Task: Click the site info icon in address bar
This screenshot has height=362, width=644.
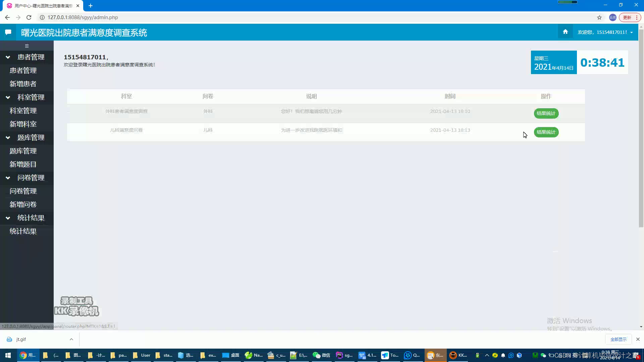Action: tap(42, 17)
